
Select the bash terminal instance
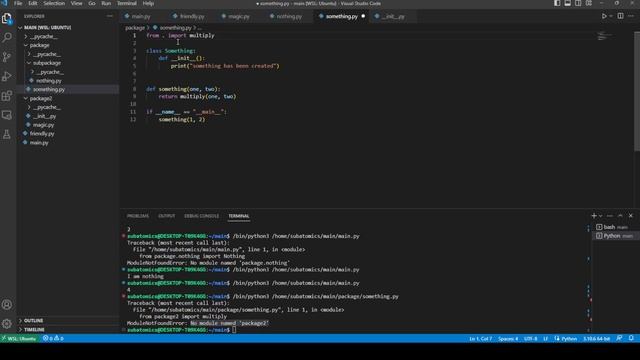tap(616, 227)
